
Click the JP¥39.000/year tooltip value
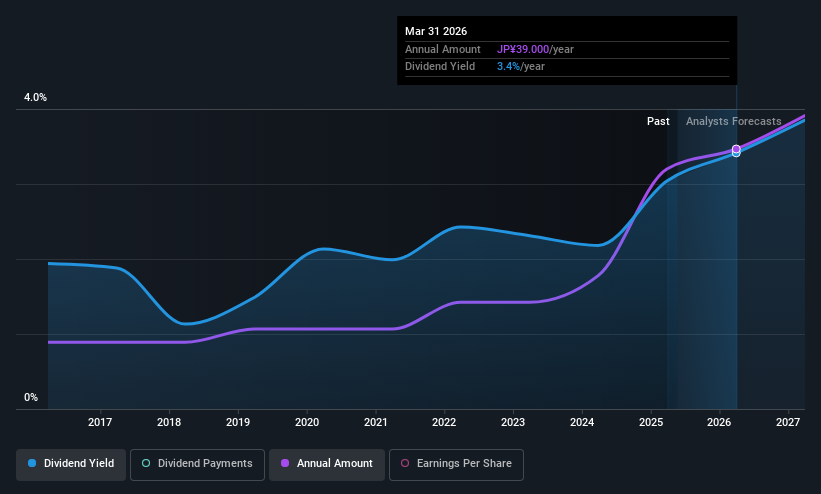[535, 49]
